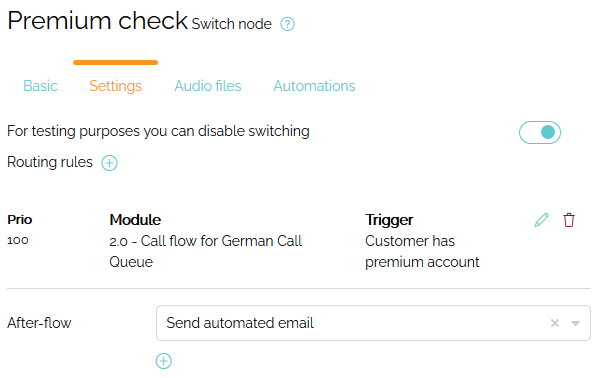Clear the Send automated email selection
The image size is (607, 378).
[x=555, y=323]
